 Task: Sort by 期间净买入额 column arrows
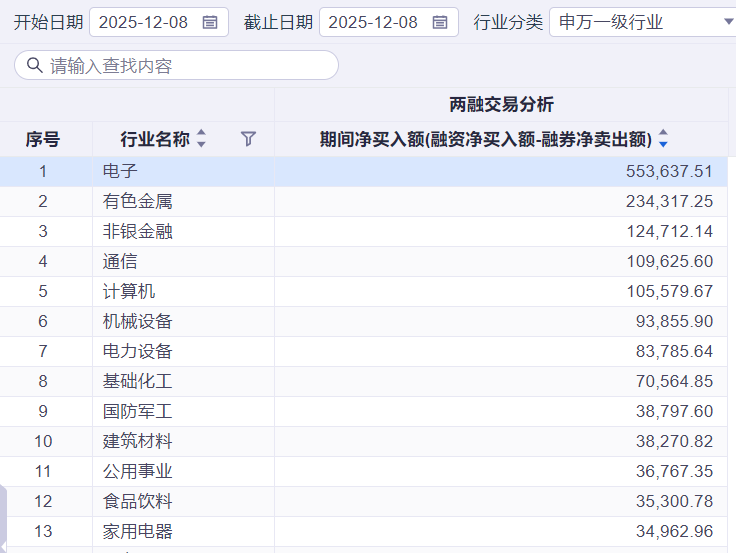tap(663, 138)
